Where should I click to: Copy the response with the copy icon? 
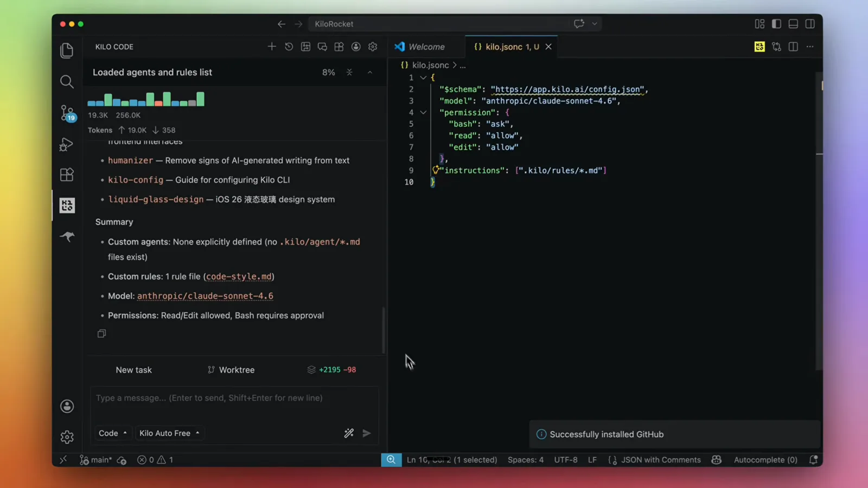[101, 333]
